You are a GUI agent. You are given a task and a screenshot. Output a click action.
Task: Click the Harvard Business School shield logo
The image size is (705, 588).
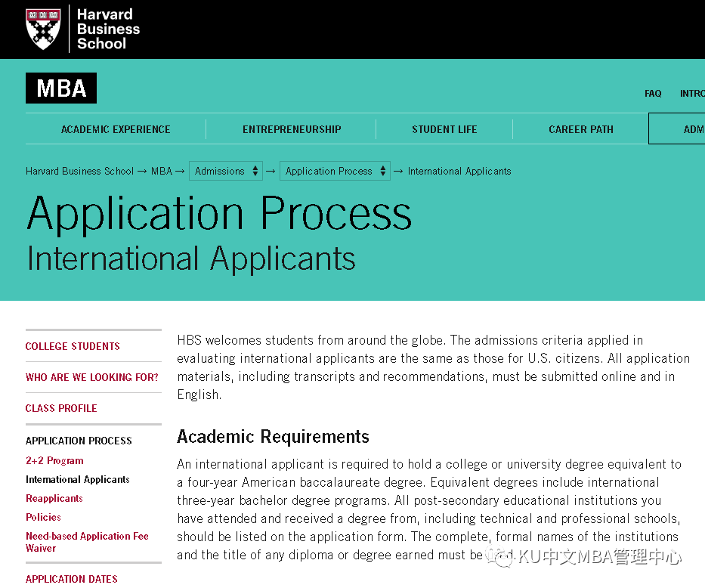[x=43, y=29]
